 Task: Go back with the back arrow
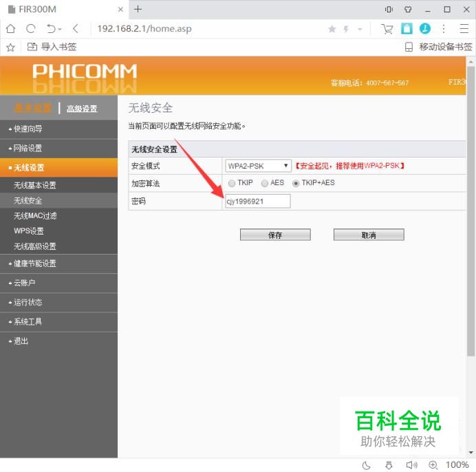(x=76, y=28)
